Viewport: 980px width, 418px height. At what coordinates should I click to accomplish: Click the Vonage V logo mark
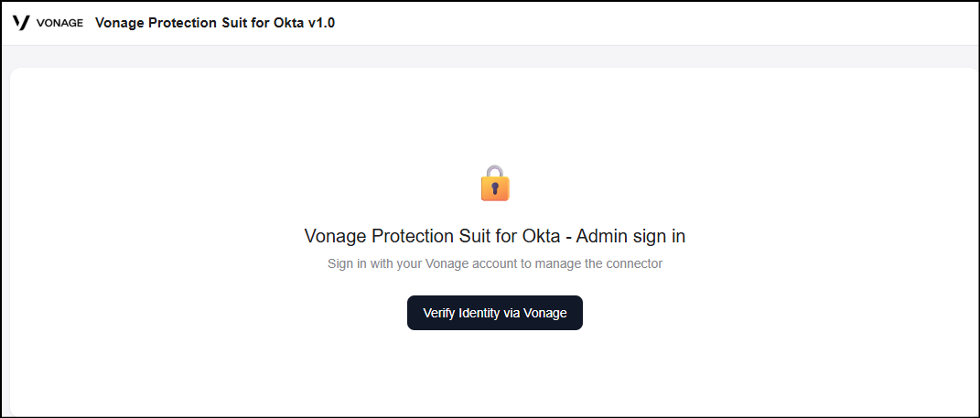(x=21, y=23)
